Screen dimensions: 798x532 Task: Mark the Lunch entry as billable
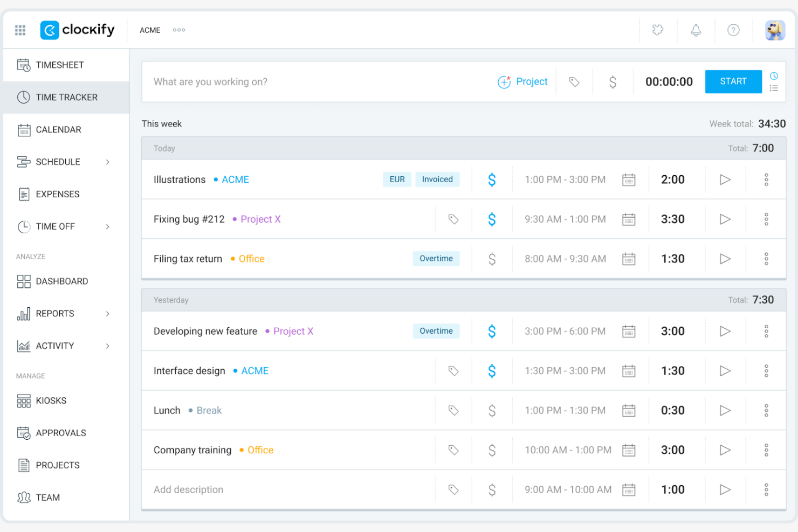pyautogui.click(x=492, y=410)
